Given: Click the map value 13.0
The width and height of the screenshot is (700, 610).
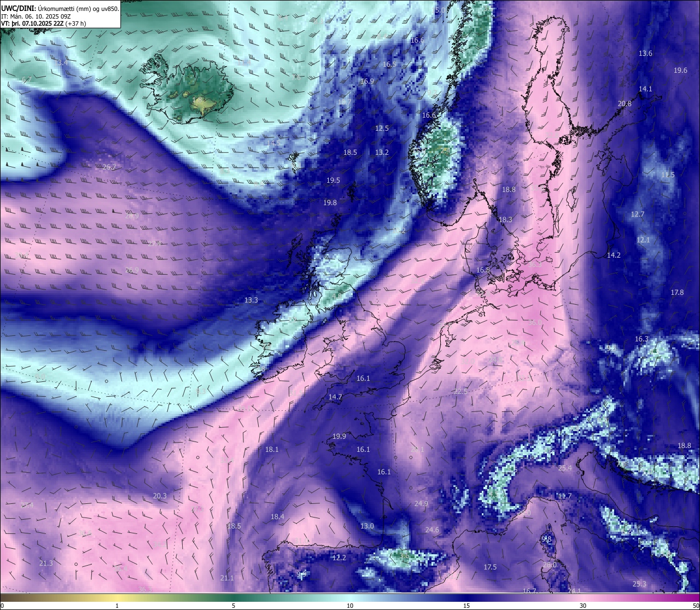Looking at the screenshot, I should [367, 526].
